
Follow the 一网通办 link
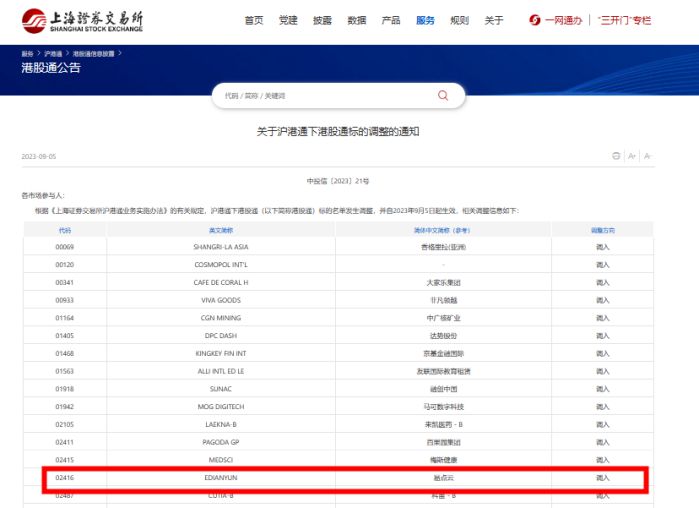[563, 20]
